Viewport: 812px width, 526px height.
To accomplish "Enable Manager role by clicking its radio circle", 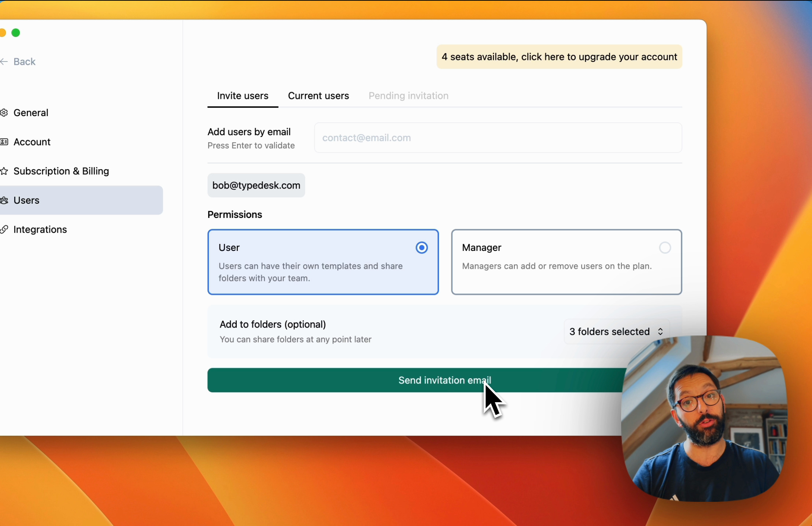I will click(x=665, y=248).
